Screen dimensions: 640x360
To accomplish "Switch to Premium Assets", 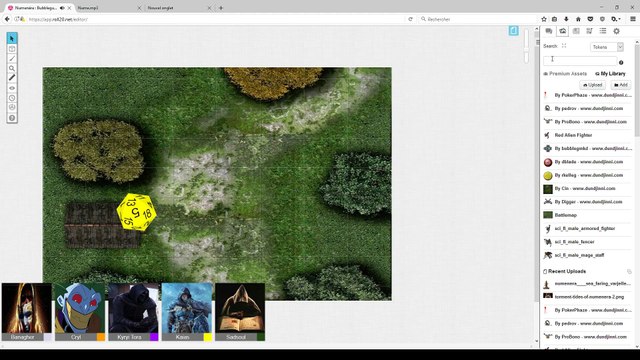I will coord(565,73).
